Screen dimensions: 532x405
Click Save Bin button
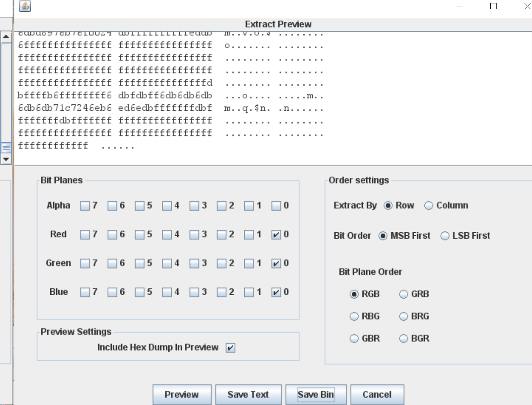coord(316,394)
